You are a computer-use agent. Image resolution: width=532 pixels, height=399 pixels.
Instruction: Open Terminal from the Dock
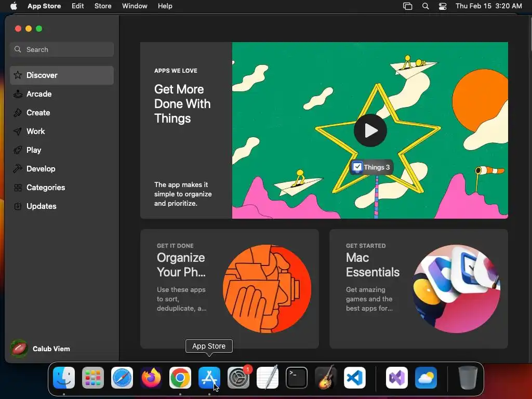point(297,378)
